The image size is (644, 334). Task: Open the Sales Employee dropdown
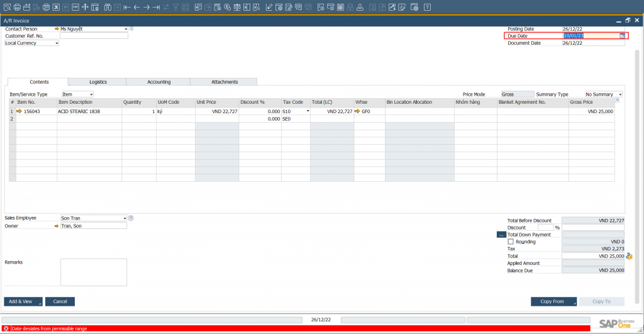click(125, 218)
